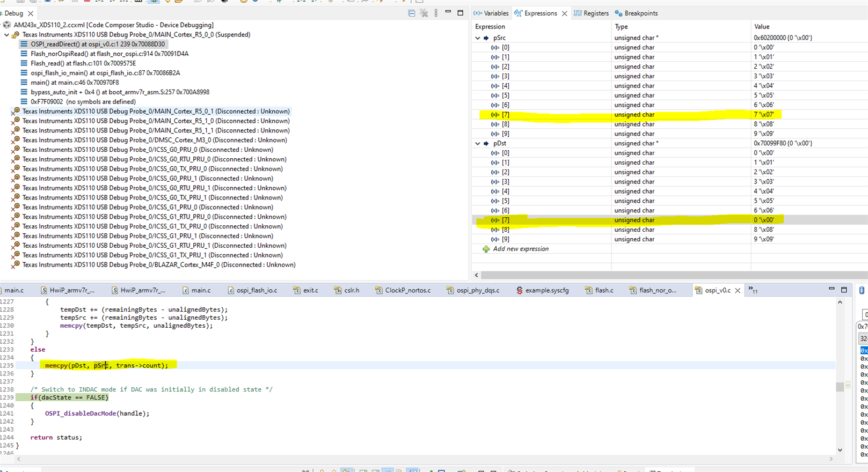The width and height of the screenshot is (868, 472).
Task: Select BLAZAR_Cortex_M4F_0 disconnected core
Action: coord(159,265)
